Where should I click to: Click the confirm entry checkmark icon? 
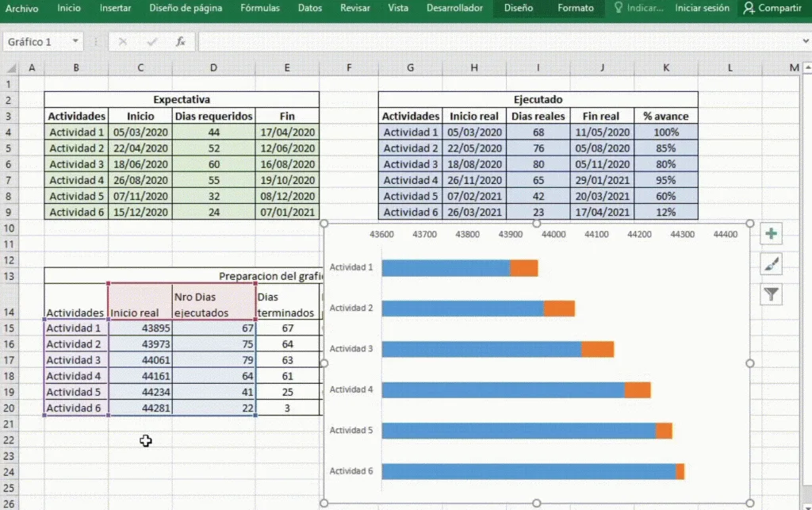151,41
